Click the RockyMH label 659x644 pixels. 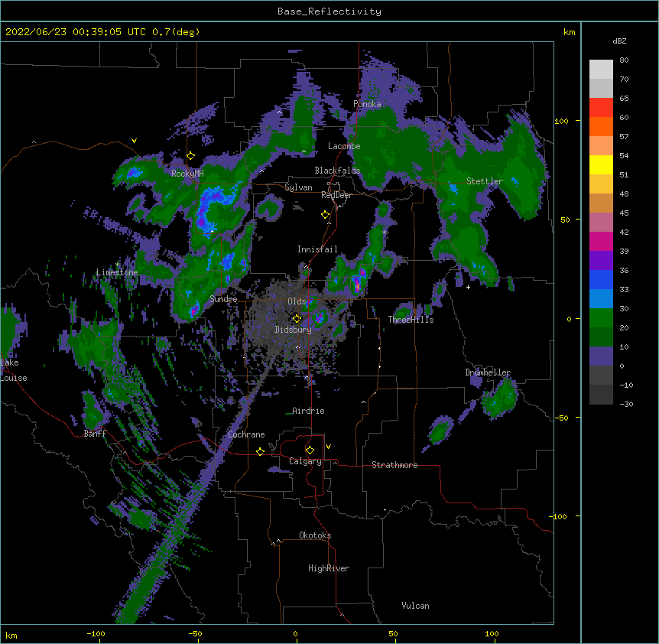point(187,173)
